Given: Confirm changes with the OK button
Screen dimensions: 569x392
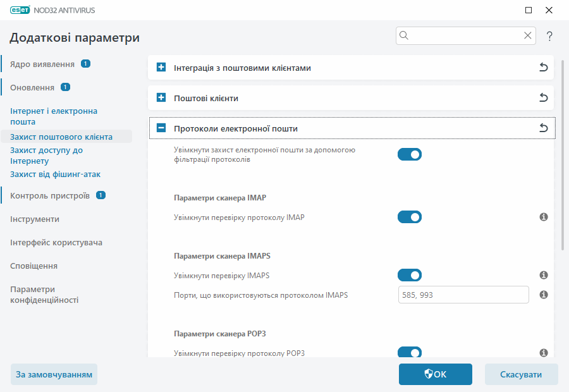Looking at the screenshot, I should pos(435,374).
